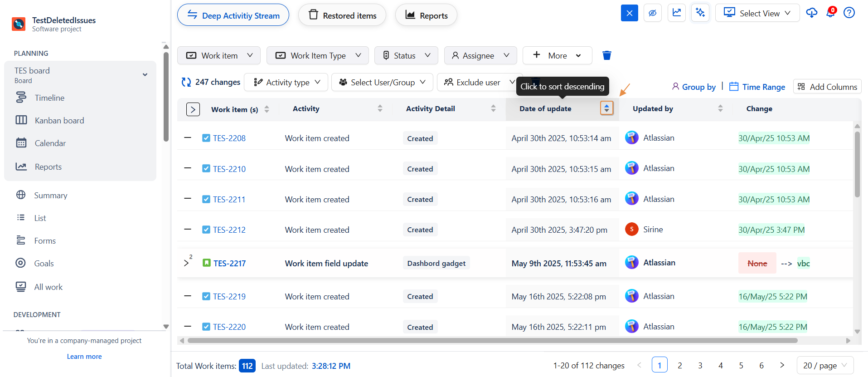Collapse the TES-2208 row with minus icon
Image resolution: width=868 pixels, height=377 pixels.
(x=188, y=137)
